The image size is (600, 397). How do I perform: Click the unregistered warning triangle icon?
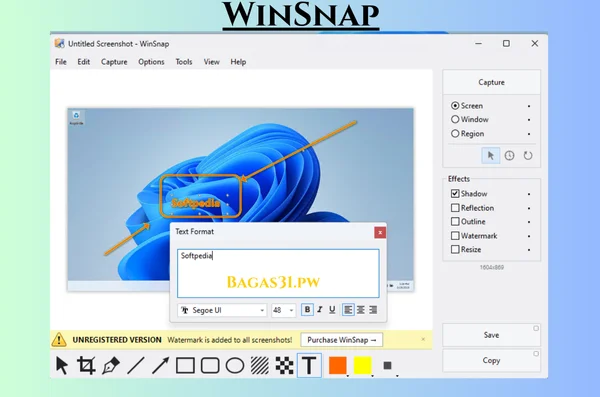click(x=59, y=340)
